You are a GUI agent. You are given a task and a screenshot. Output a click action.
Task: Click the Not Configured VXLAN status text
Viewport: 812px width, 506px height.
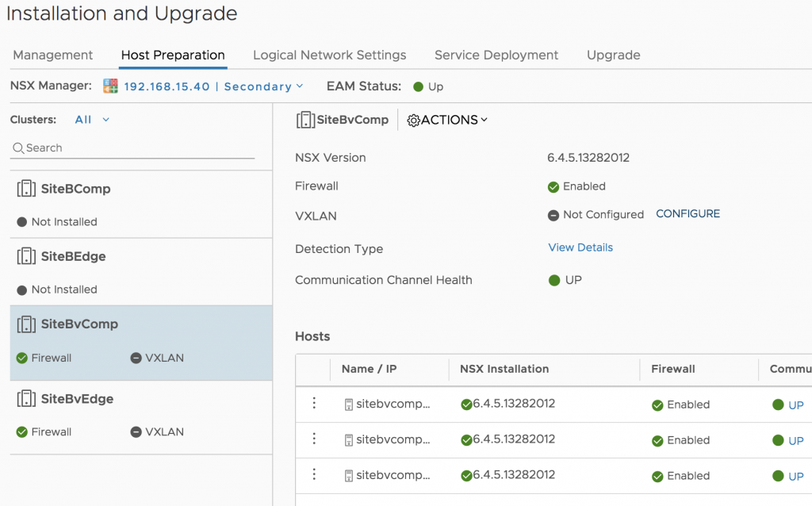click(603, 215)
